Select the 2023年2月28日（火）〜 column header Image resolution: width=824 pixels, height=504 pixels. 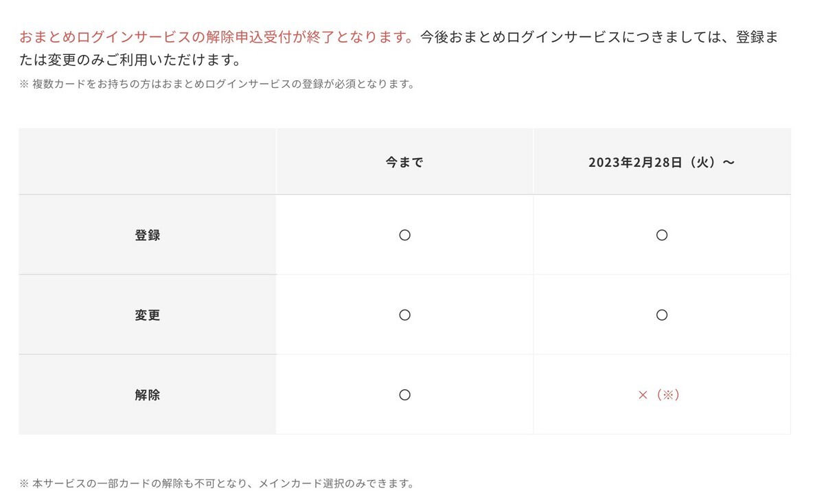click(x=662, y=163)
